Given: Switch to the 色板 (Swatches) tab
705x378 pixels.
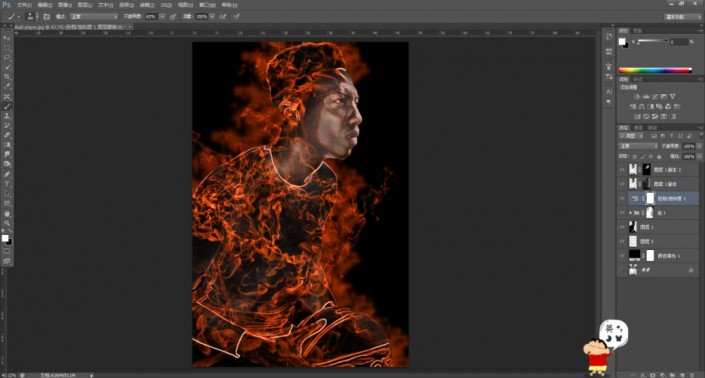Looking at the screenshot, I should coord(638,31).
